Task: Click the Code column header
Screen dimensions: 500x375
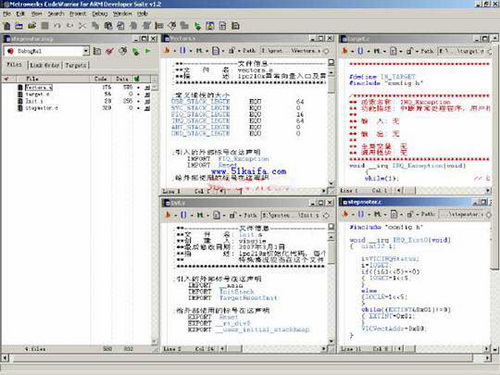Action: [x=100, y=79]
